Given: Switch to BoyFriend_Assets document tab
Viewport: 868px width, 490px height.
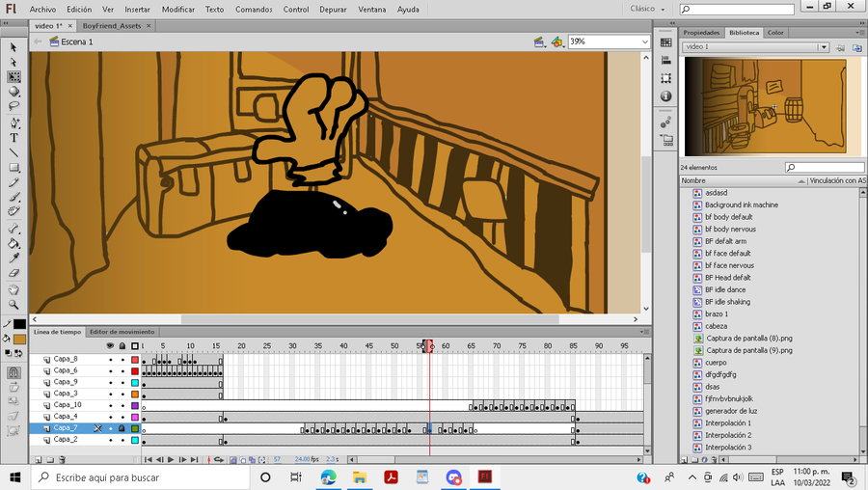Looking at the screenshot, I should (112, 26).
